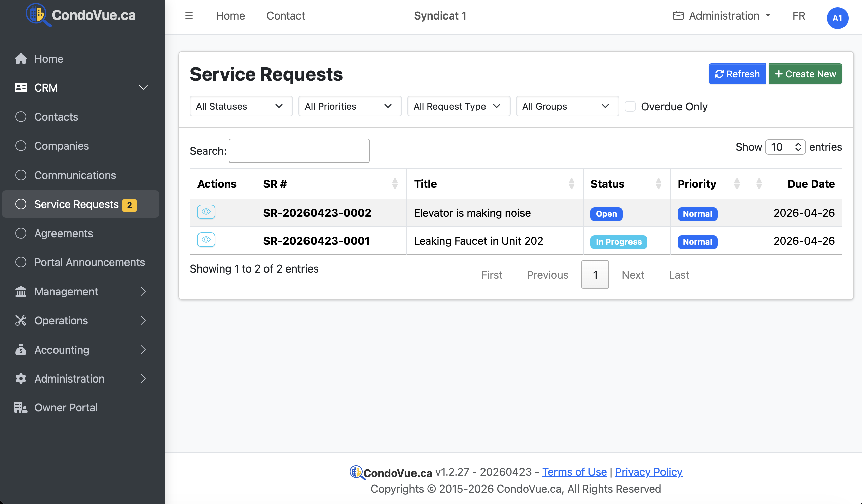
Task: Sort table by SR # column arrows
Action: click(x=395, y=184)
